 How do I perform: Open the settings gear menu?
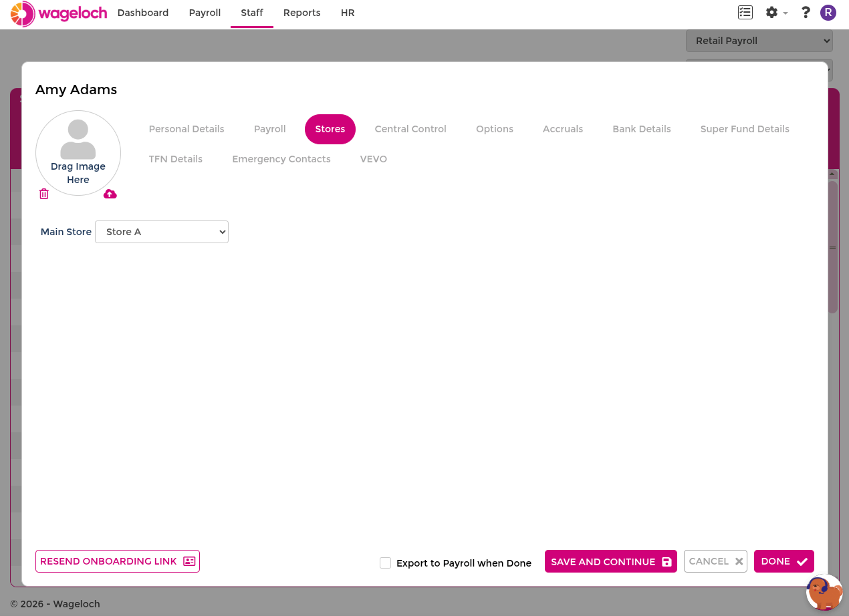point(776,13)
